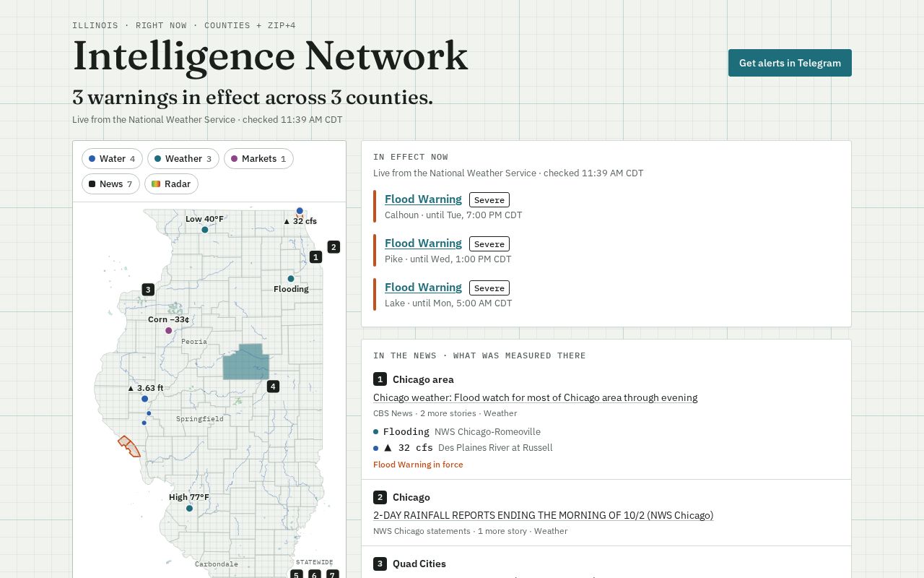Click the number 3 badge beside Quad Cities
The width and height of the screenshot is (924, 578).
[x=380, y=564]
